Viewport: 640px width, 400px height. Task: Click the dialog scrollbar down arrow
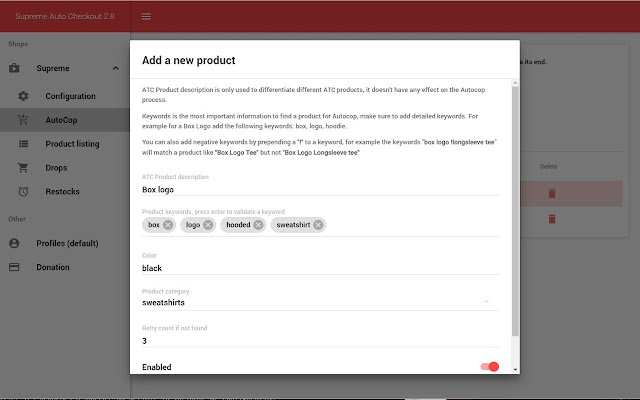click(516, 369)
